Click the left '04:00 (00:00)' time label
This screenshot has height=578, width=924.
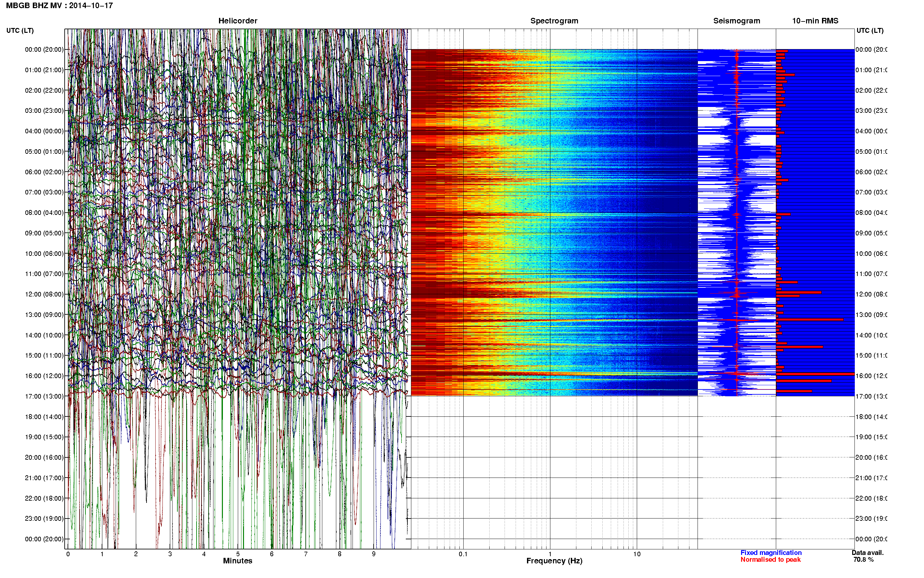point(44,131)
